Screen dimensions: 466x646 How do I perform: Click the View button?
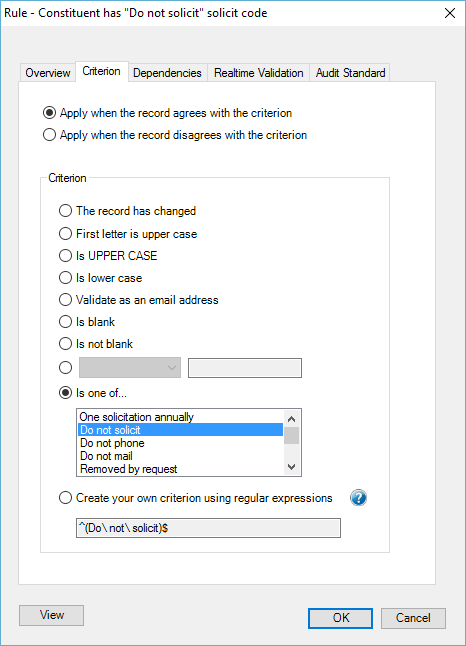(x=52, y=615)
